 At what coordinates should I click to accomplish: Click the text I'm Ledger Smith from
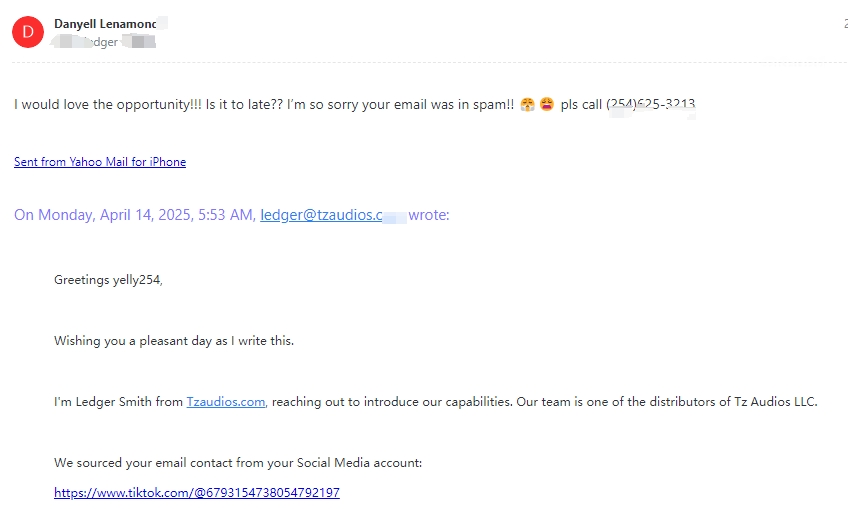pyautogui.click(x=118, y=402)
